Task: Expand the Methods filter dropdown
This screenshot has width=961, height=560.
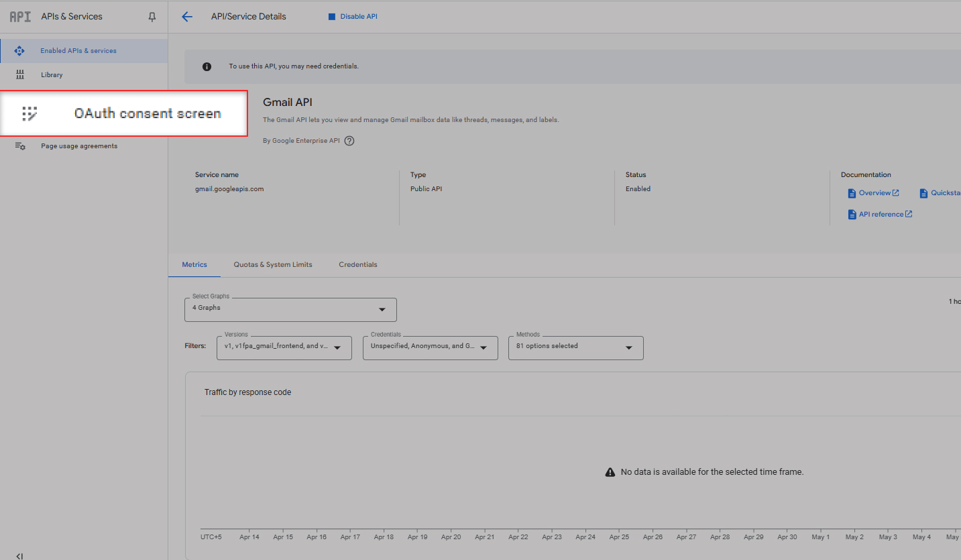Action: 575,347
